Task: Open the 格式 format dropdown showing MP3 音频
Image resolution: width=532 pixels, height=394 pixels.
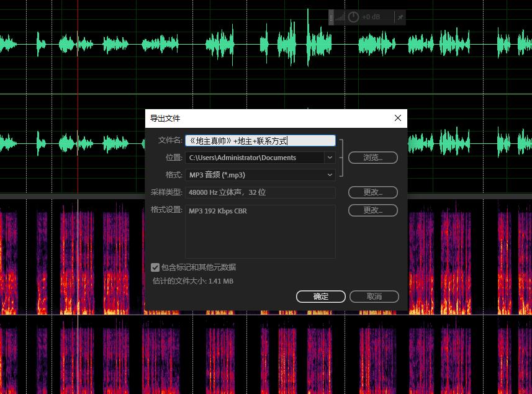Action: click(330, 175)
